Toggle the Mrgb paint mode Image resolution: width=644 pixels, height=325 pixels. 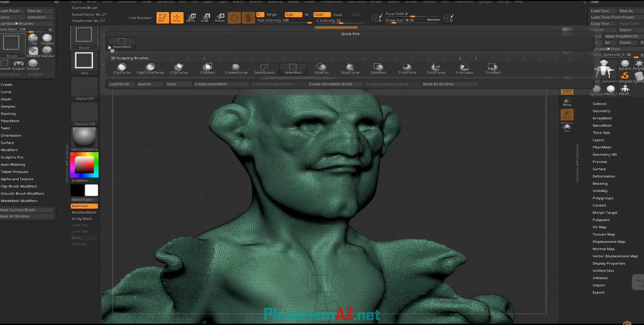[x=271, y=14]
